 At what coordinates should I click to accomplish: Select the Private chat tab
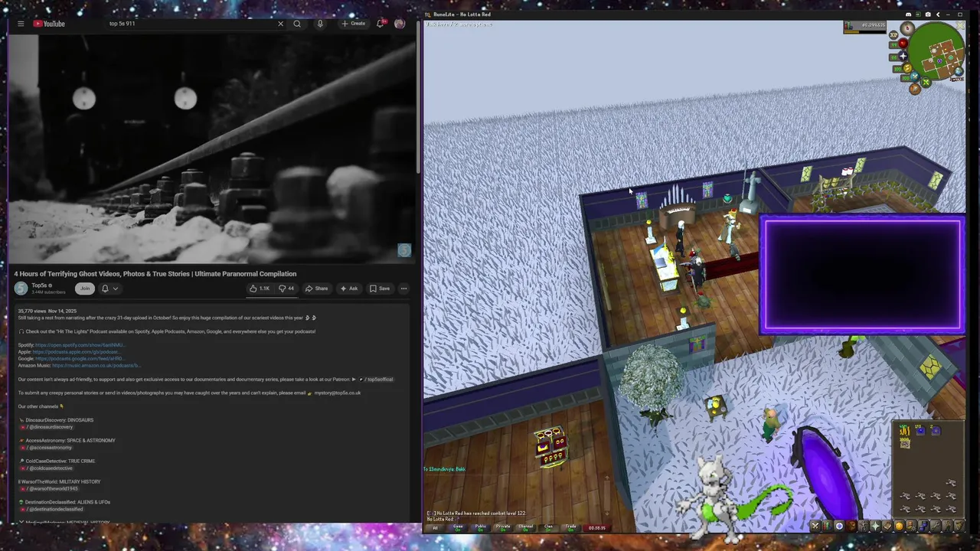503,527
